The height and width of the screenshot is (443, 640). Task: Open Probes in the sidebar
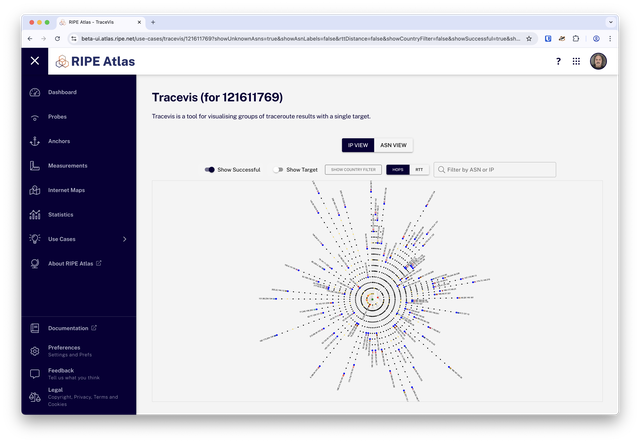(x=57, y=117)
